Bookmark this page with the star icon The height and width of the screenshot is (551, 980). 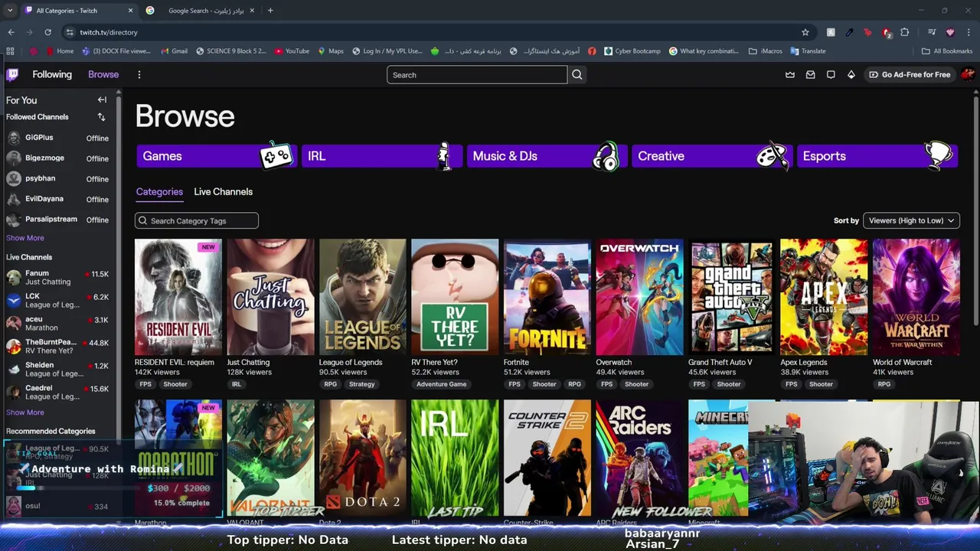tap(805, 32)
